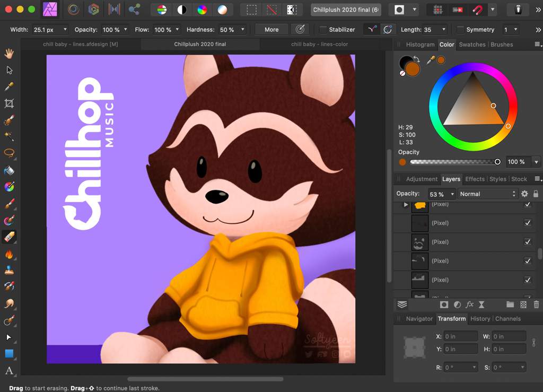
Task: Select the Freehand Selection lasso tool
Action: (9, 153)
